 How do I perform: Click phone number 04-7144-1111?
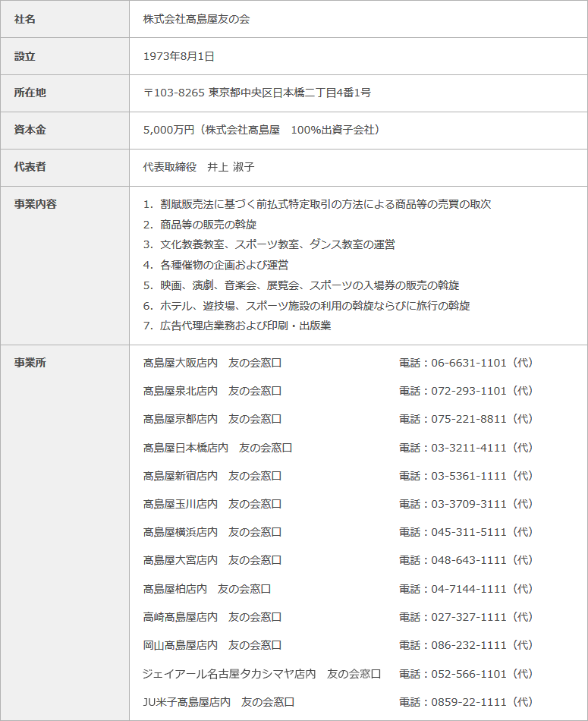(x=468, y=589)
